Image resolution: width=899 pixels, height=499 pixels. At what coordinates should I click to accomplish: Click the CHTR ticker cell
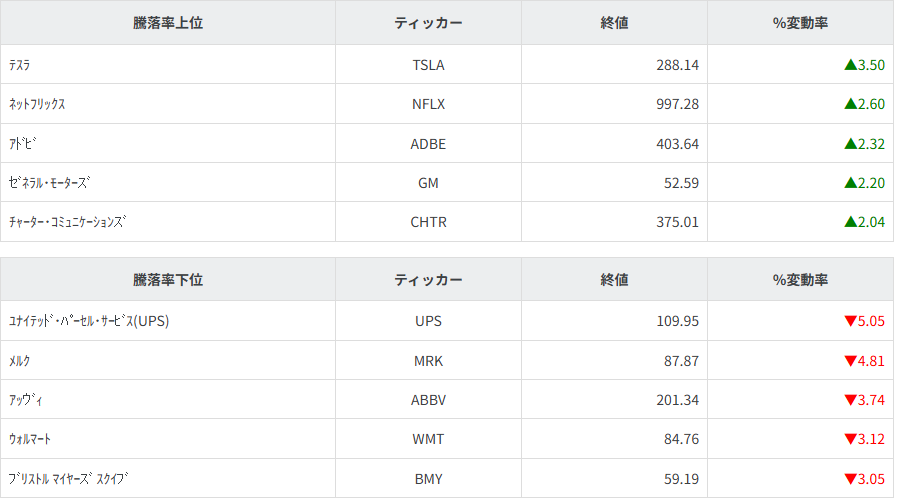428,222
